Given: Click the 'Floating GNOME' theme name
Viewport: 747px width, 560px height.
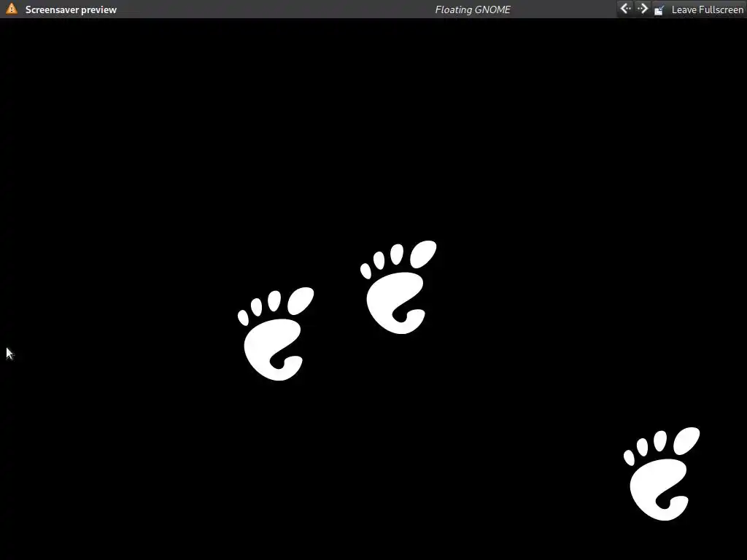Looking at the screenshot, I should coord(473,9).
